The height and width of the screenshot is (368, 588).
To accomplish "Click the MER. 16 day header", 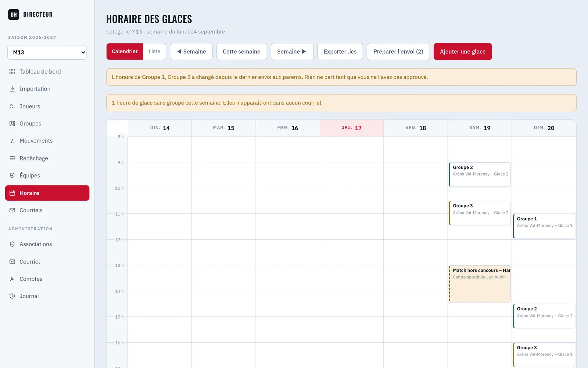I will [x=288, y=128].
